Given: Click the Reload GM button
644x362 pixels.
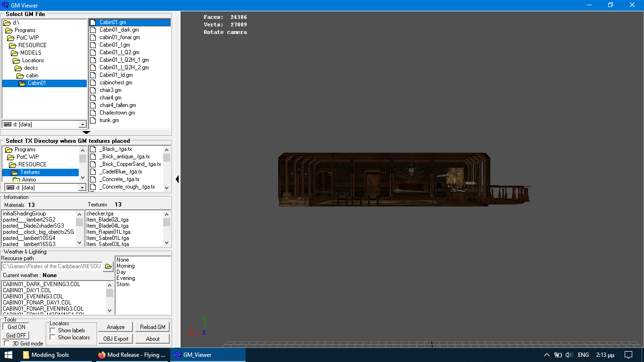Looking at the screenshot, I should coord(153,327).
